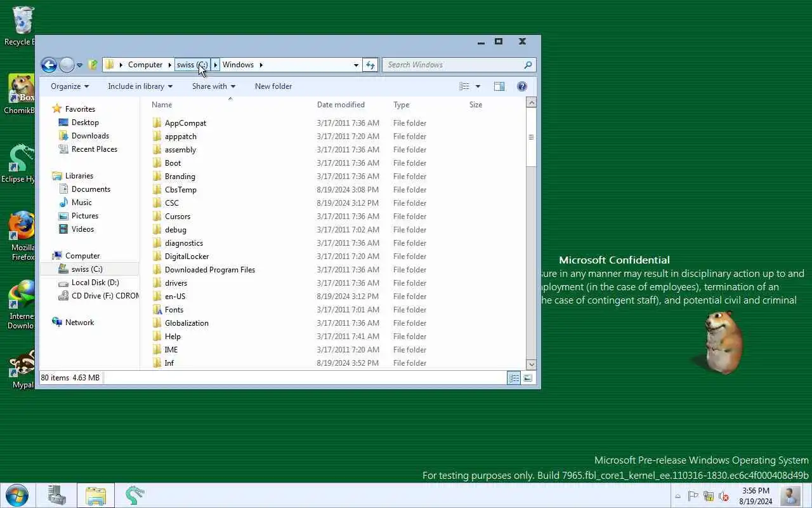Click the Downloaded Program Files folder name
812x508 pixels.
(210, 270)
